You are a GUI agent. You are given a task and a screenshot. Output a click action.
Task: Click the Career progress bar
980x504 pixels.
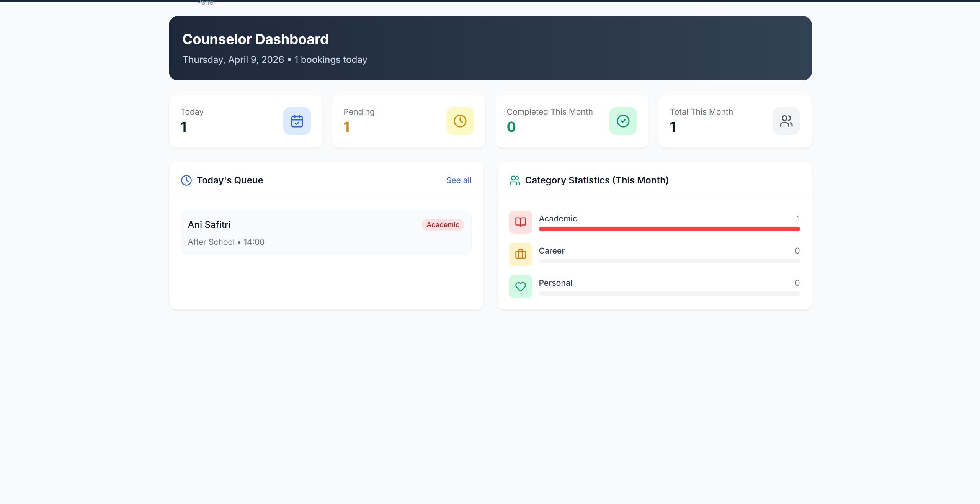669,261
